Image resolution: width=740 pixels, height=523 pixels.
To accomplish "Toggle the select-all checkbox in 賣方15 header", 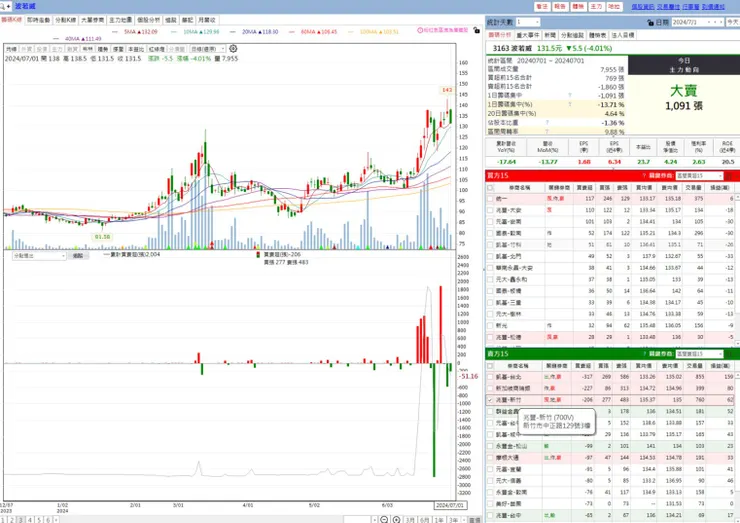I will (x=490, y=366).
